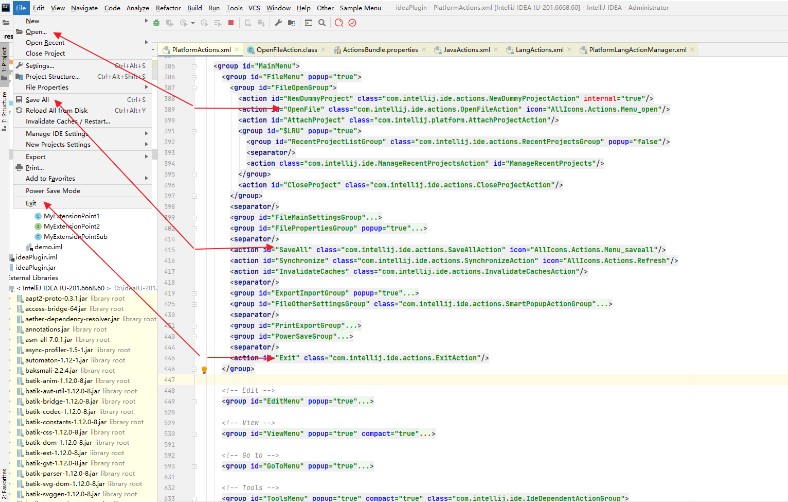Click the Run with Coverage toolbar icon

(170, 23)
